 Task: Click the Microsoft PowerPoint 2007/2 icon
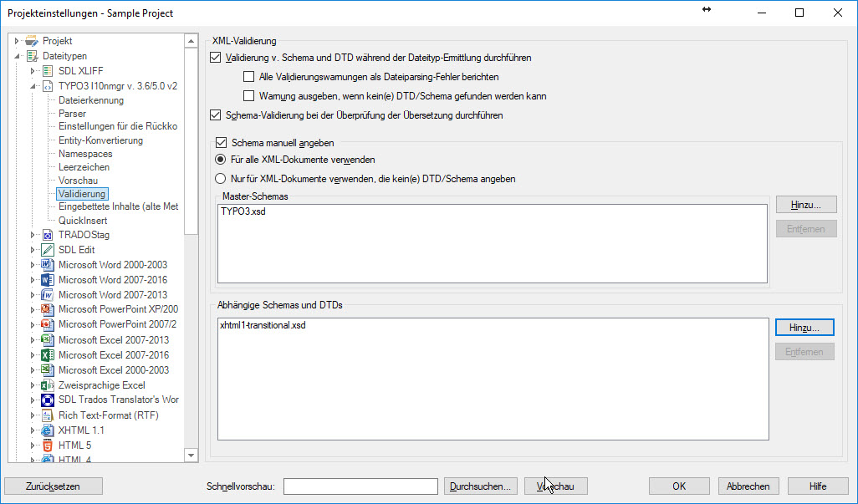(48, 324)
